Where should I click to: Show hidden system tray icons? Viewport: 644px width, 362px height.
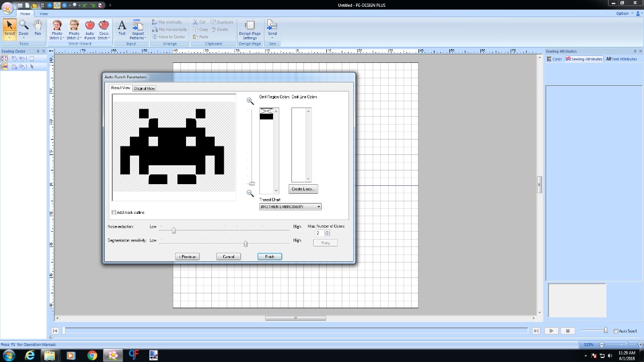pos(586,356)
